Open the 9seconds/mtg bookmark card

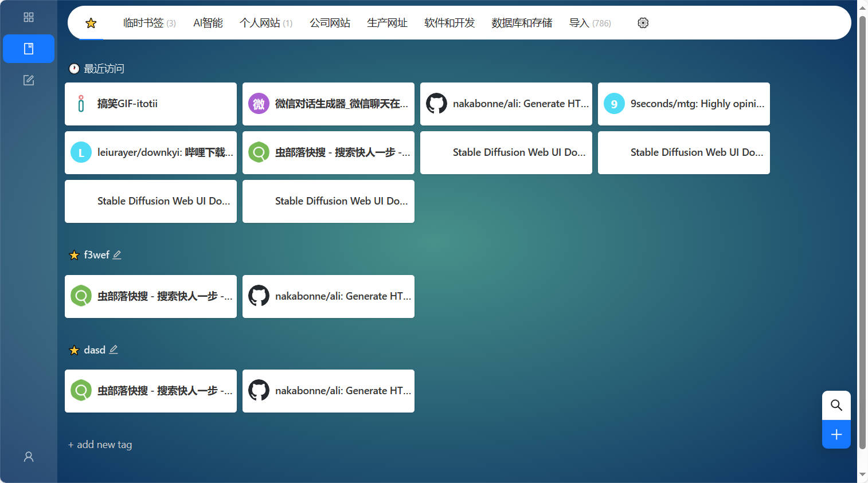(684, 104)
